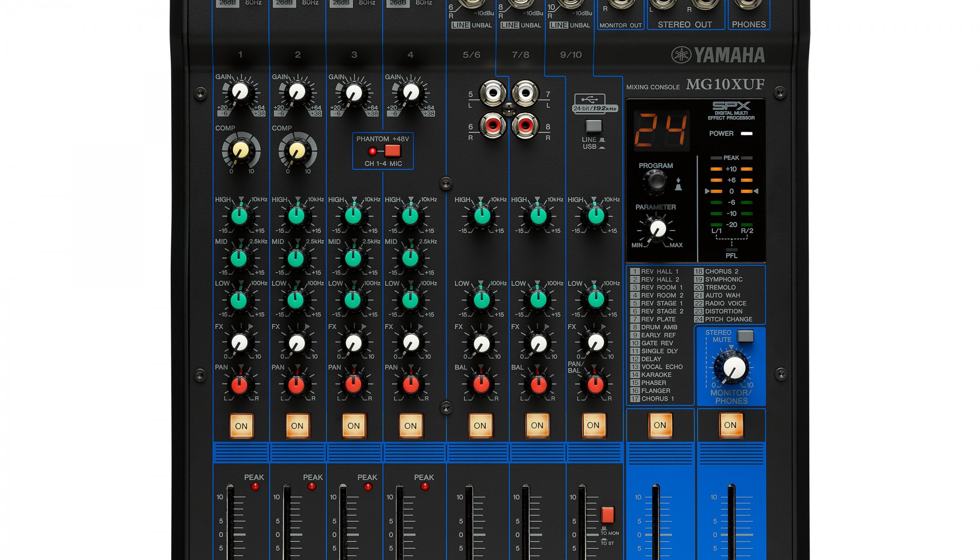
Task: Click channel 4 PAN knob
Action: pyautogui.click(x=411, y=385)
